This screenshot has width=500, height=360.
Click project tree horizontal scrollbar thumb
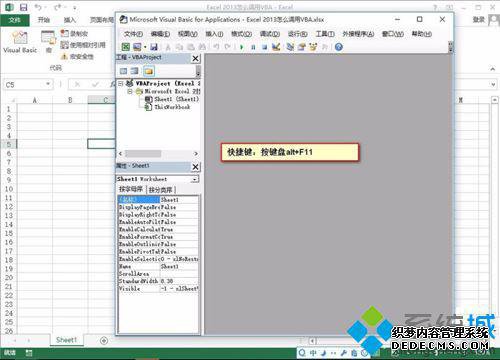[143, 154]
